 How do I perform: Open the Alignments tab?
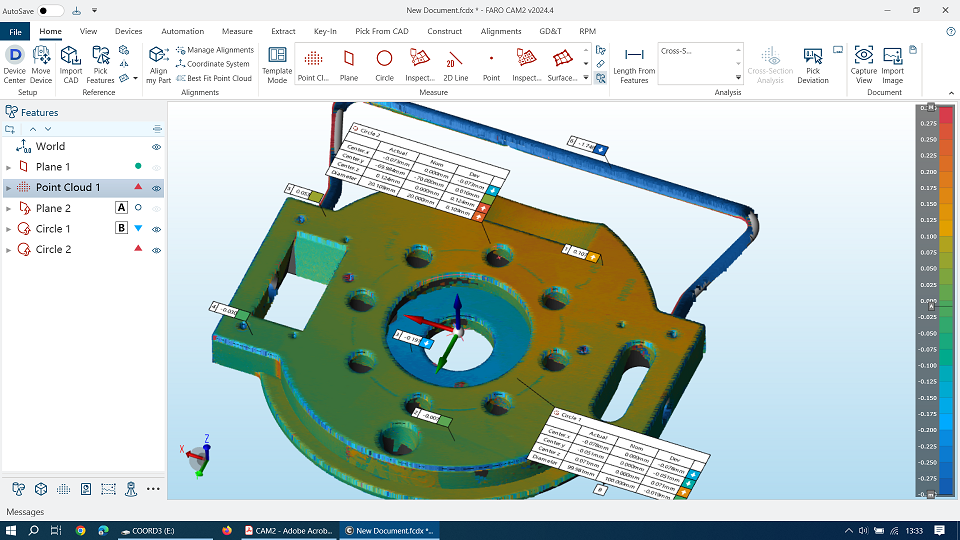click(501, 31)
